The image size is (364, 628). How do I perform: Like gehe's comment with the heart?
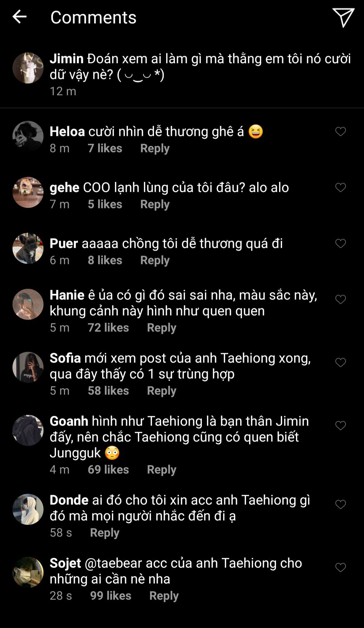pos(340,188)
